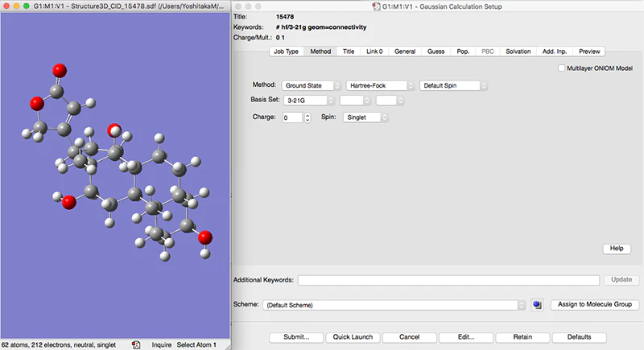This screenshot has height=350, width=644.
Task: Click the '62 atoms, 212 electrons' status text
Action: click(58, 345)
